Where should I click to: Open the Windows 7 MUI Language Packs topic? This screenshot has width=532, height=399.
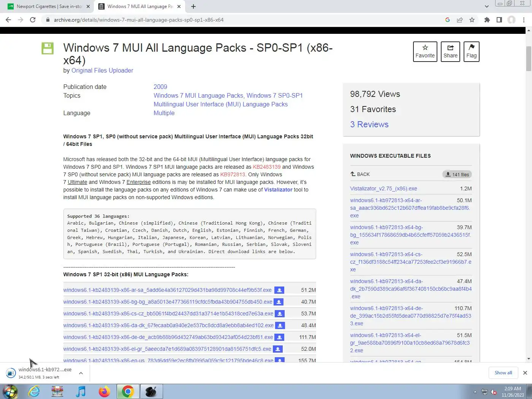198,95
